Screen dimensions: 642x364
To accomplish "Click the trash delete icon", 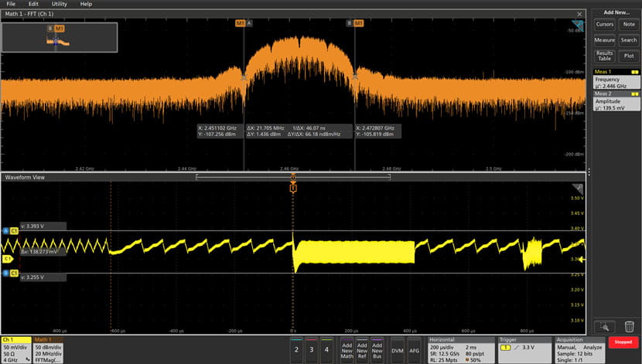I will point(629,326).
